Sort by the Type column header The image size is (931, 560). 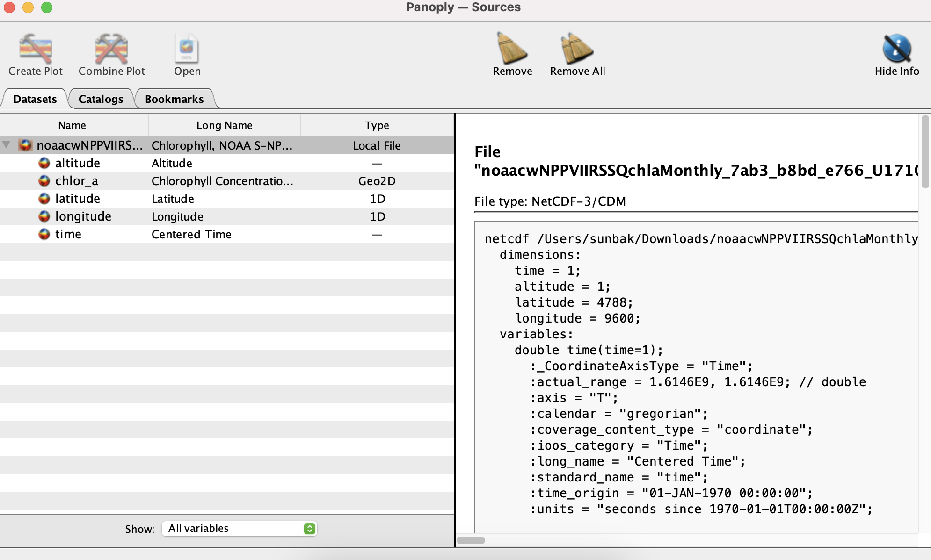click(377, 125)
